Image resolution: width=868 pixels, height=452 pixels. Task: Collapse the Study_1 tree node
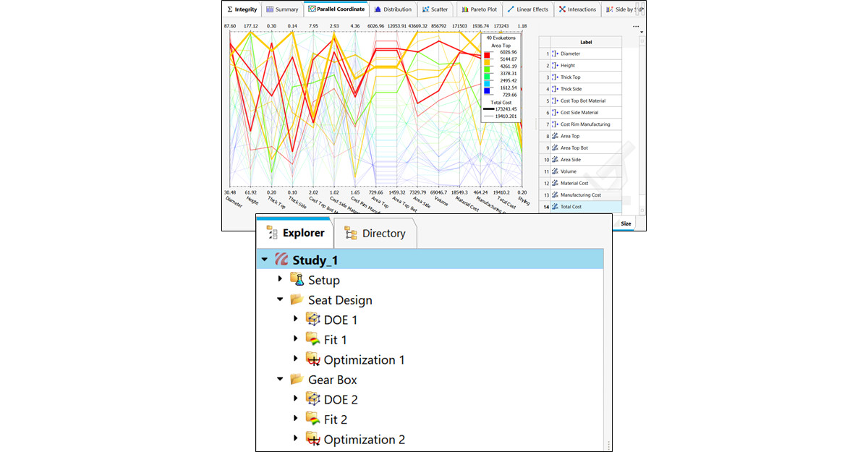tap(265, 260)
